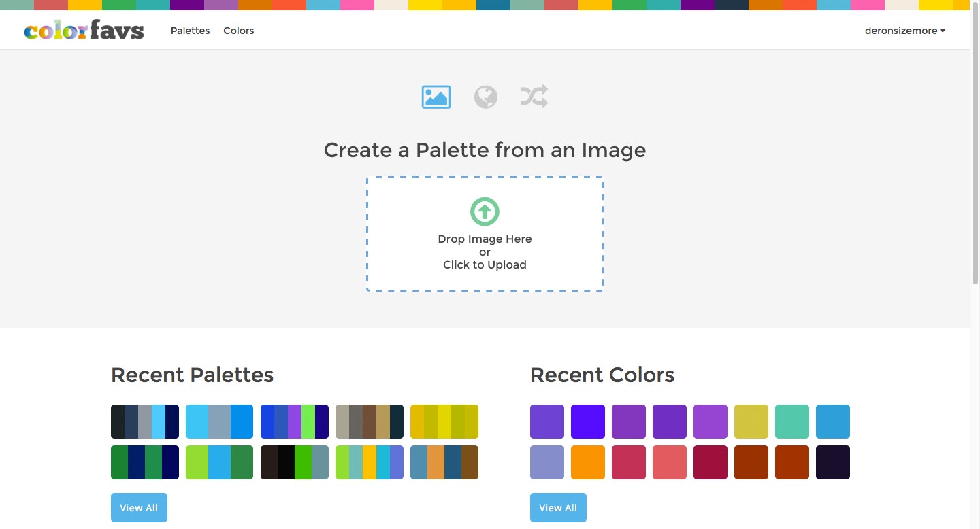Select the teal-green swatch in Recent Colors
Image resolution: width=980 pixels, height=529 pixels.
[x=791, y=421]
